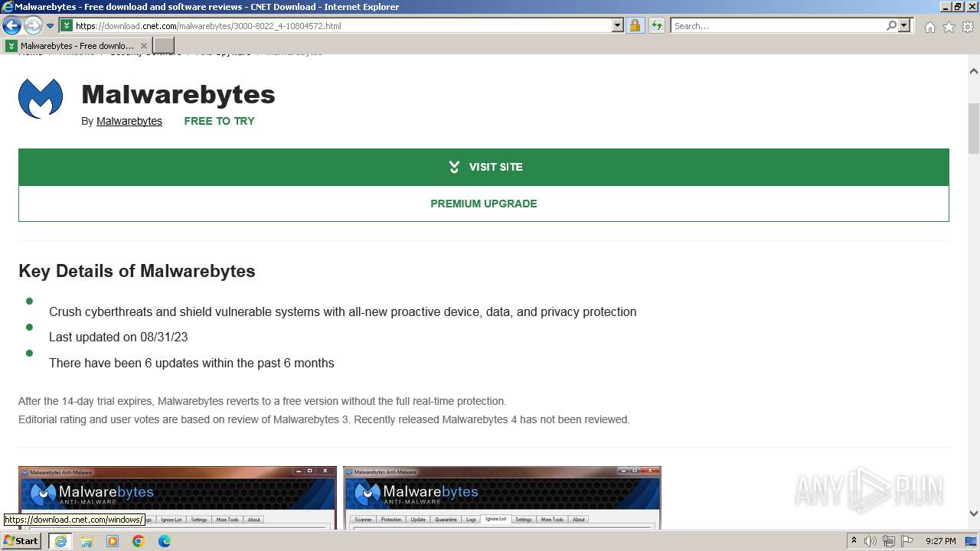Screen dimensions: 980x551
Task: Open the search provider dropdown arrow
Action: pos(904,25)
